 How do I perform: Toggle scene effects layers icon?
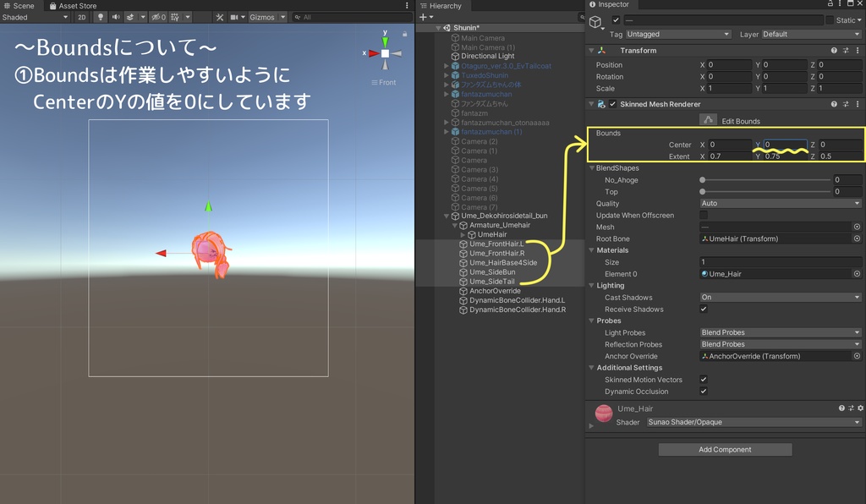tap(130, 17)
